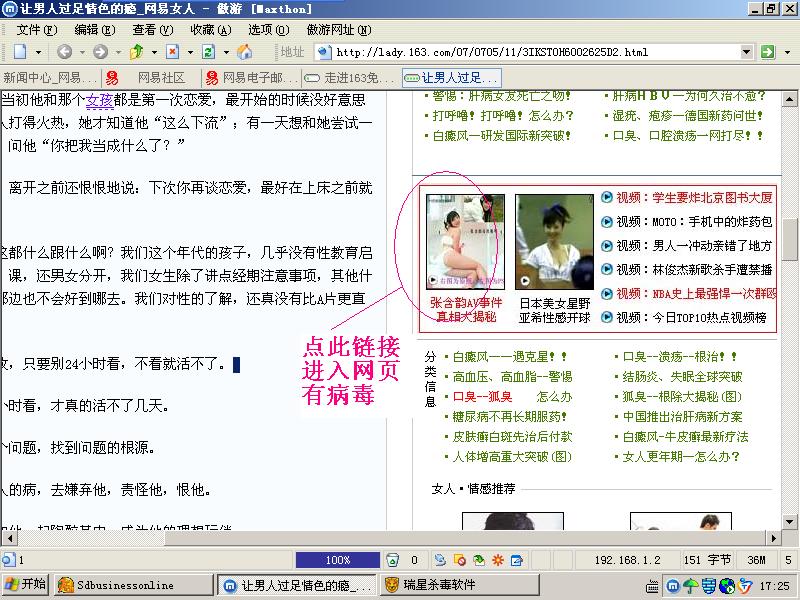800x600 pixels.
Task: Click the green up-arrow folder icon
Action: tap(136, 52)
